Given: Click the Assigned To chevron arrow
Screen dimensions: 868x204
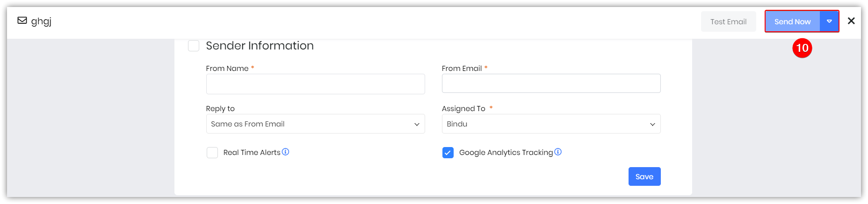Looking at the screenshot, I should coord(652,124).
